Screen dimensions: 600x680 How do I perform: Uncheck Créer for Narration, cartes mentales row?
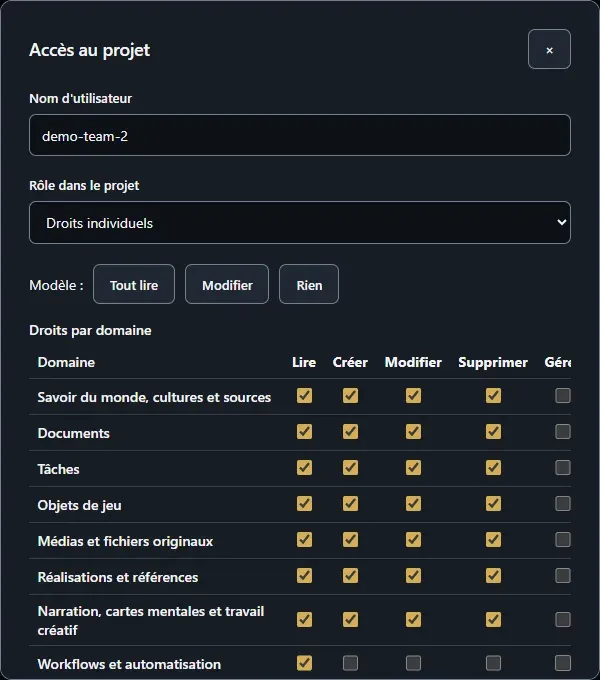[x=350, y=619]
